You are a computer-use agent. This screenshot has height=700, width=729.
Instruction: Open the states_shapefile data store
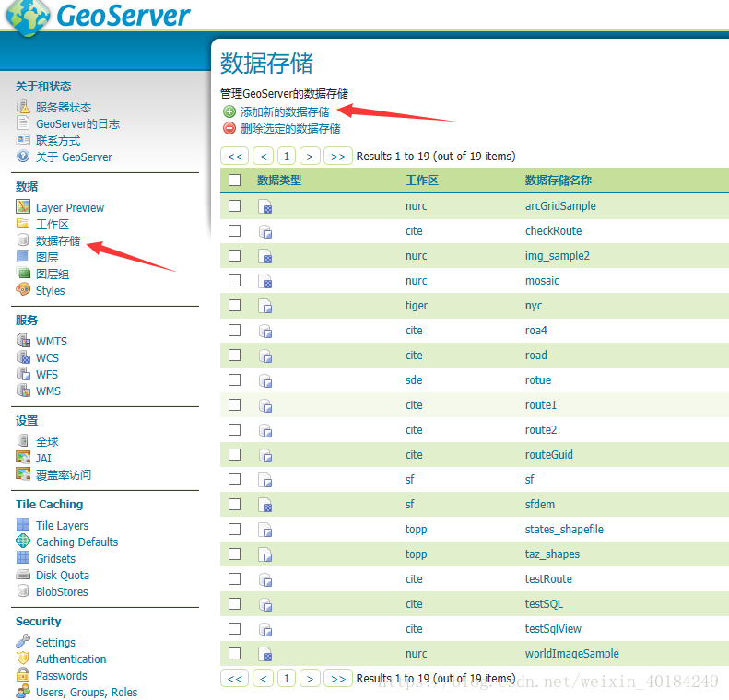(x=564, y=530)
